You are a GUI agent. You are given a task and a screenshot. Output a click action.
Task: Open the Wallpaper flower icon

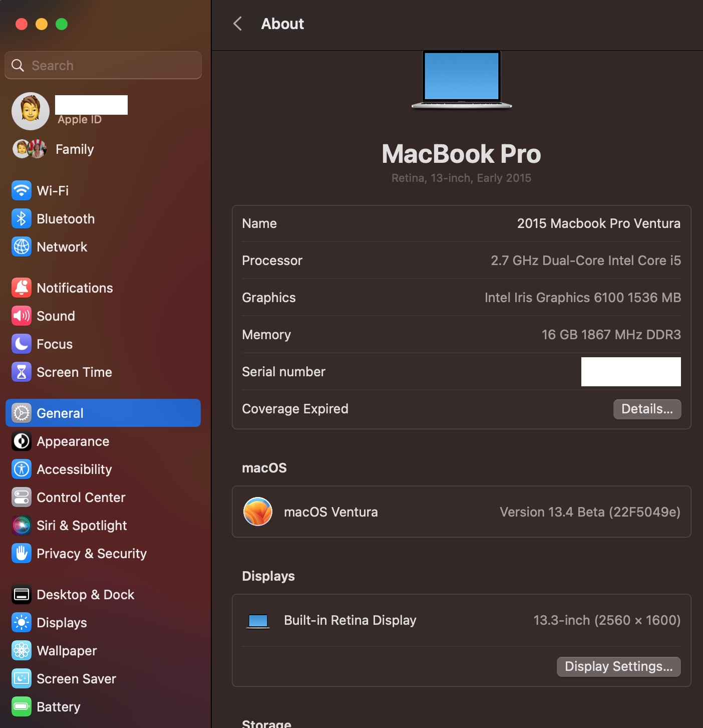pyautogui.click(x=22, y=651)
